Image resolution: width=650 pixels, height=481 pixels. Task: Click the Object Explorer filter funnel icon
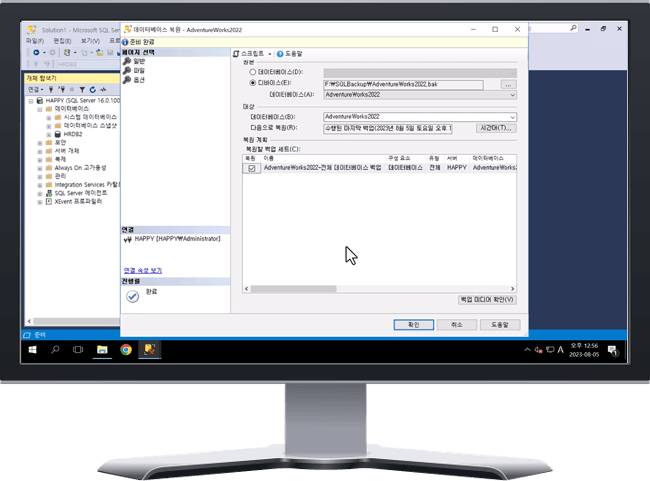(82, 90)
